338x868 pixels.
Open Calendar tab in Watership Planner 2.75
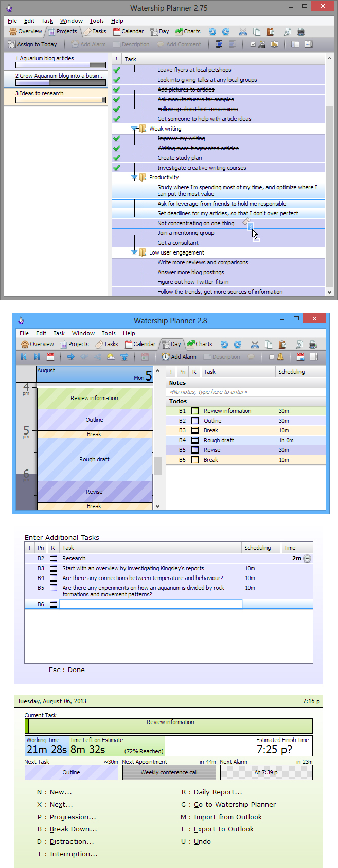[x=128, y=31]
